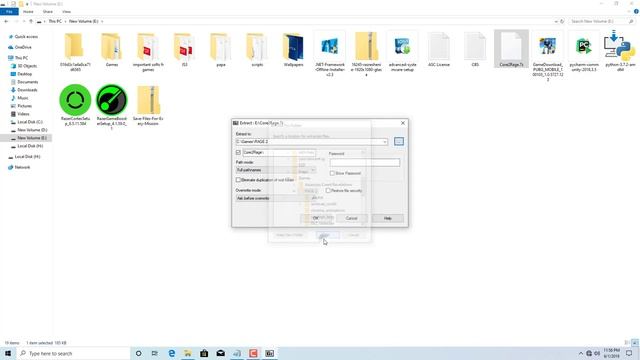Open the Home ribbon tab
This screenshot has width=640, height=360.
click(x=28, y=12)
